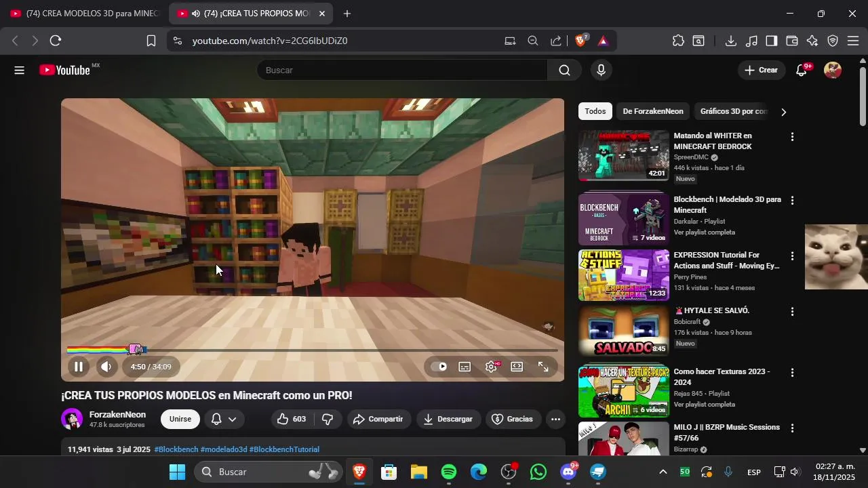Open ForzakenNeon channel avatar

tap(72, 419)
